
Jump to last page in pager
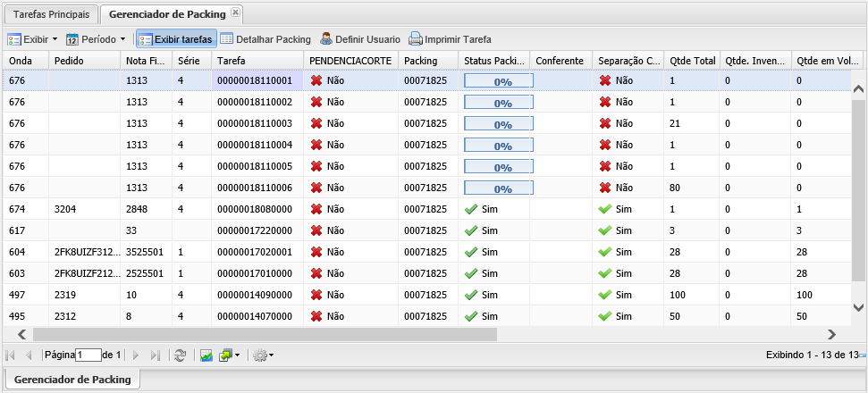click(155, 355)
